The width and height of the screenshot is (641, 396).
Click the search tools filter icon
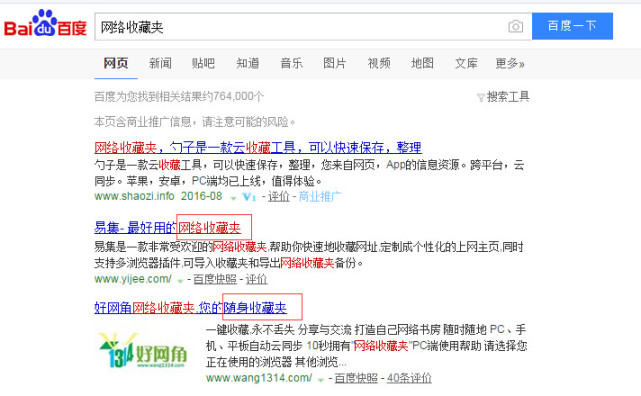click(x=481, y=98)
